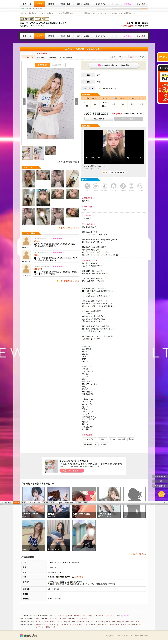The width and height of the screenshot is (168, 644).
Task: Show the next profile photo arrow
Action: tap(76, 102)
